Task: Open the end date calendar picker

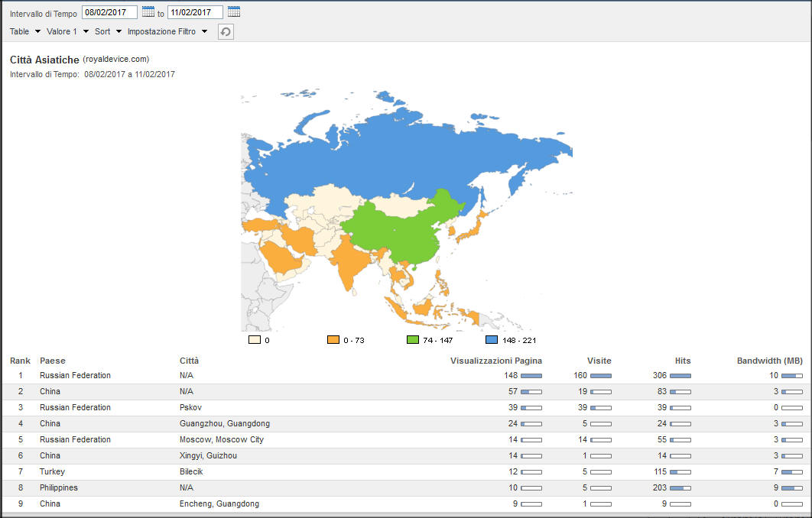Action: pyautogui.click(x=233, y=11)
